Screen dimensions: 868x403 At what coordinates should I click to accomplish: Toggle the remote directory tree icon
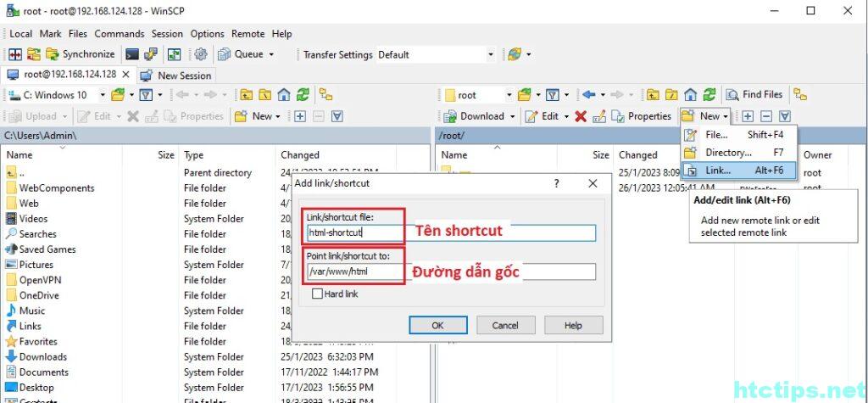point(800,95)
